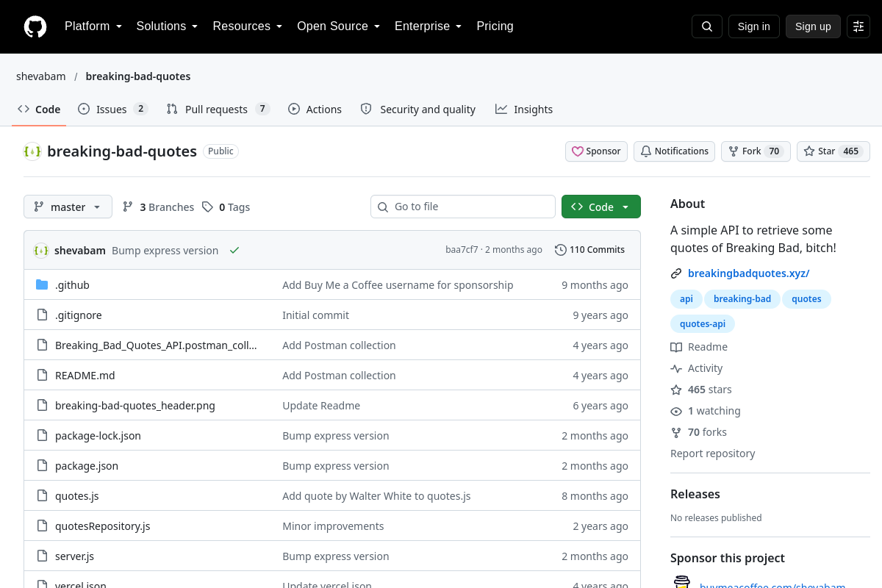Click the book icon next to Readme
The image size is (882, 588).
[x=676, y=347]
